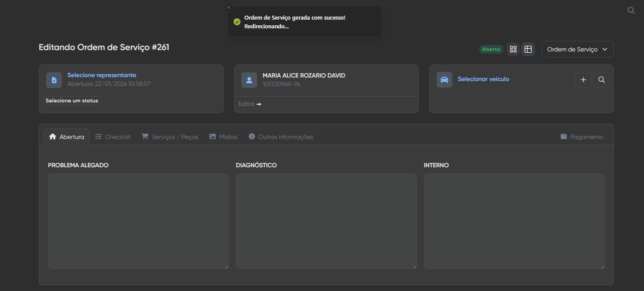Click the Selecionar veículo link
This screenshot has height=291, width=644.
pos(483,79)
